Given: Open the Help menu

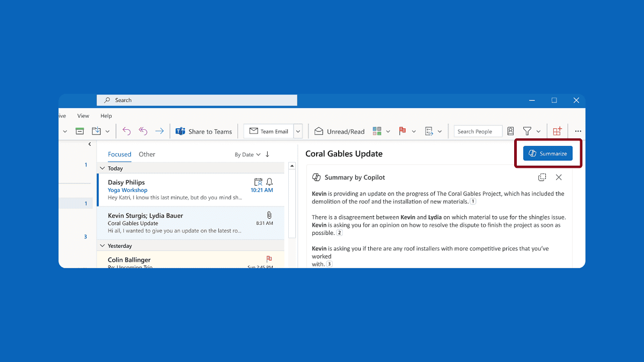Looking at the screenshot, I should point(106,116).
